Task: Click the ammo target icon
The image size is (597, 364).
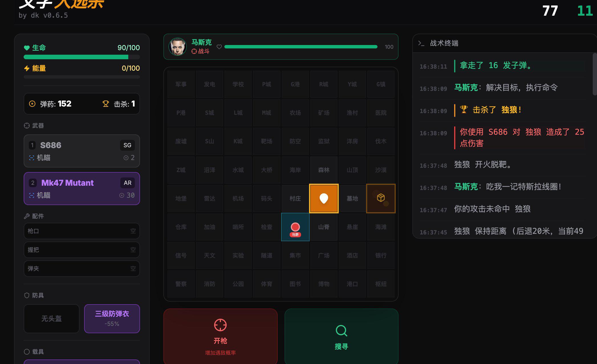Action: point(32,104)
